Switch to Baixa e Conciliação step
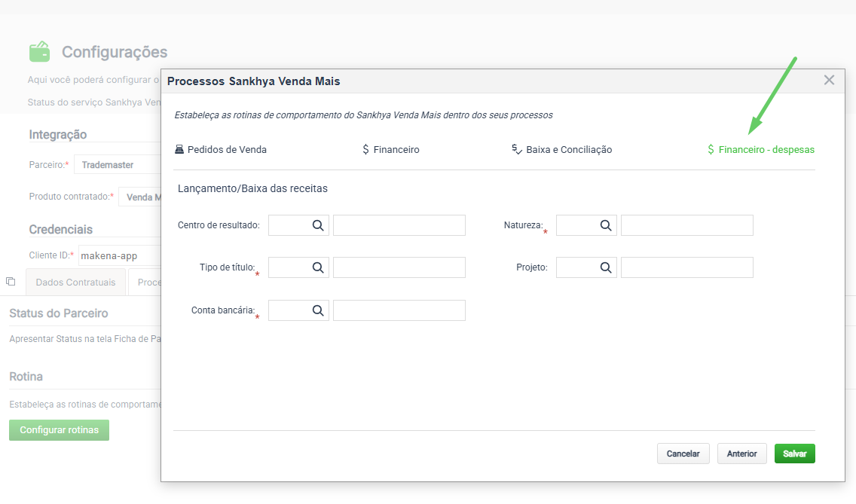 click(x=562, y=150)
